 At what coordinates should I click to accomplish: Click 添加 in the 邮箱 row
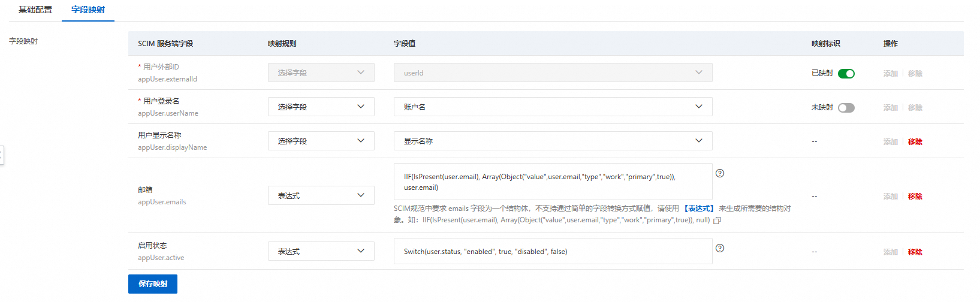coord(891,197)
